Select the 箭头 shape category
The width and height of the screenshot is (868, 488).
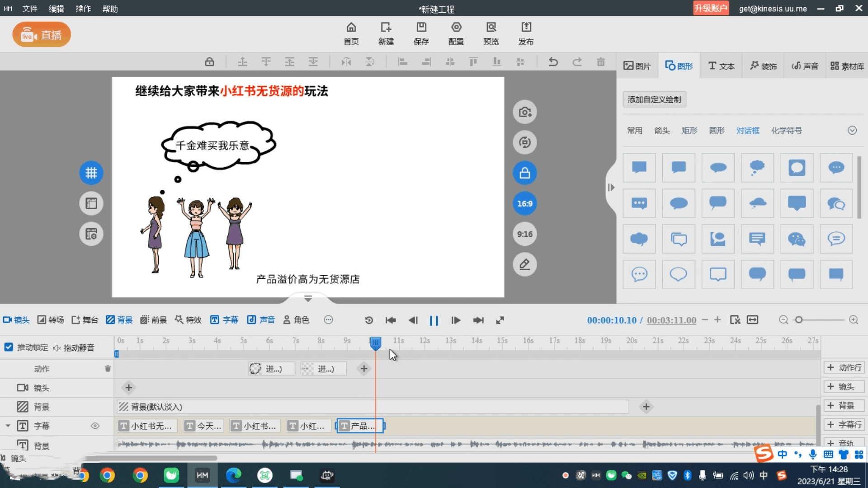pos(662,131)
